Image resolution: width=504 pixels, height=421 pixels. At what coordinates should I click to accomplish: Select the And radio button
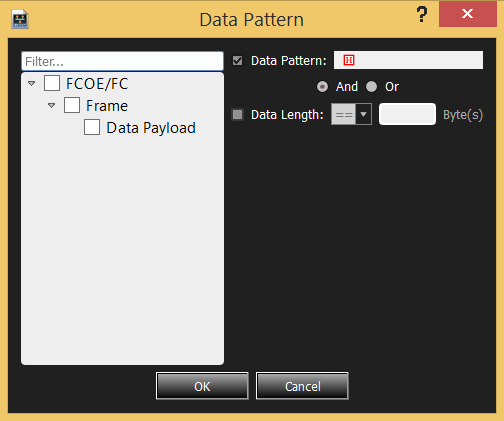pos(322,87)
